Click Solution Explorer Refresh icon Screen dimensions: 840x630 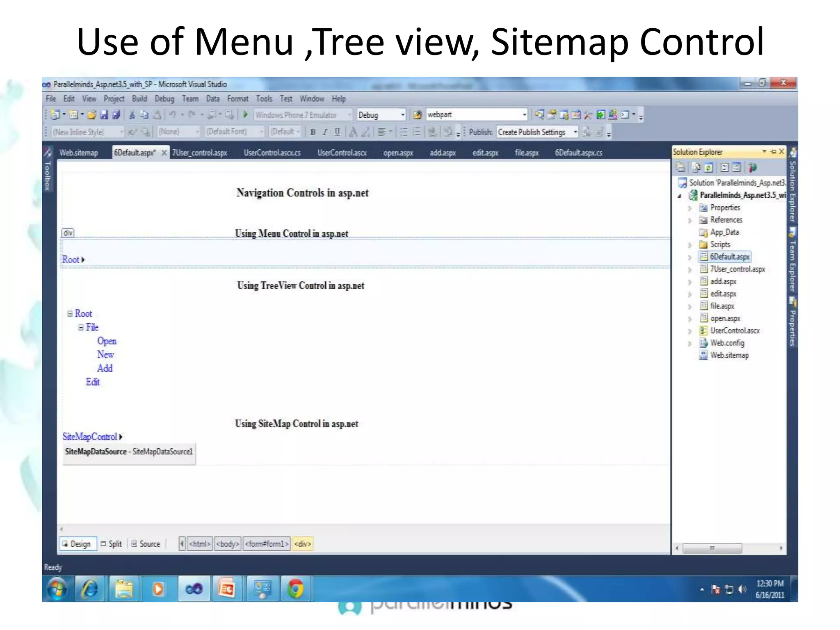[x=708, y=167]
